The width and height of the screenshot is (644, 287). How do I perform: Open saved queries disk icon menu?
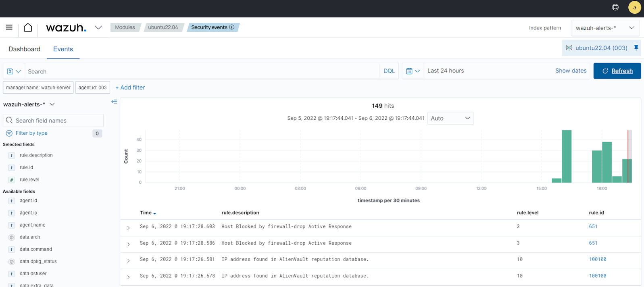click(x=14, y=71)
